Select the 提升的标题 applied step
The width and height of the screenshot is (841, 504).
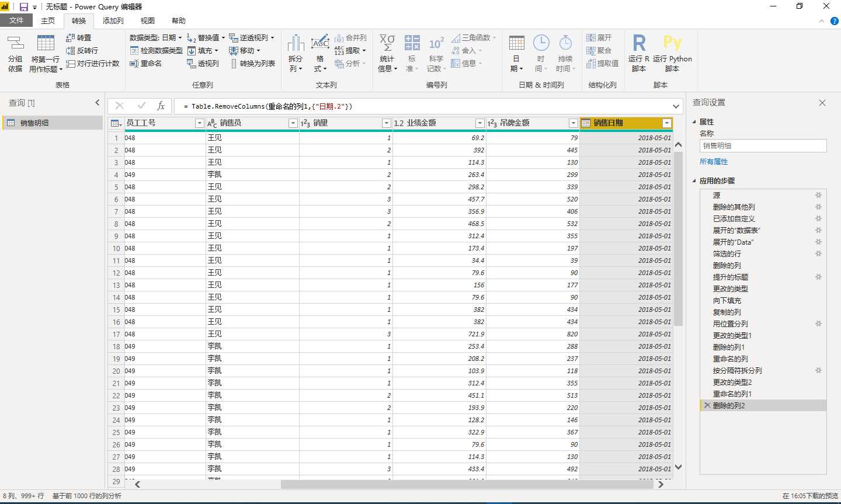coord(763,277)
